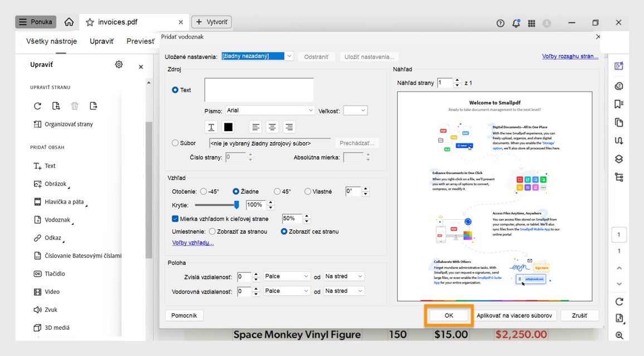Align watermark text left
This screenshot has width=644, height=356.
pyautogui.click(x=255, y=127)
